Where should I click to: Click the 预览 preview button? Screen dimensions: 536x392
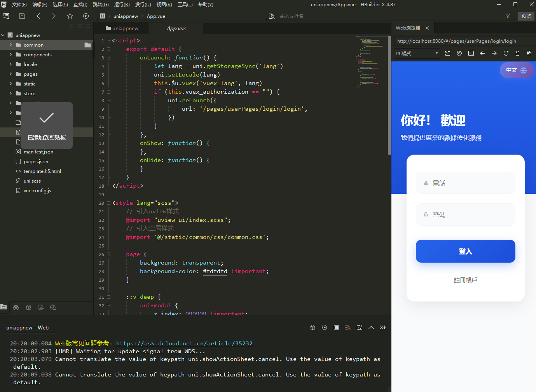(x=526, y=16)
